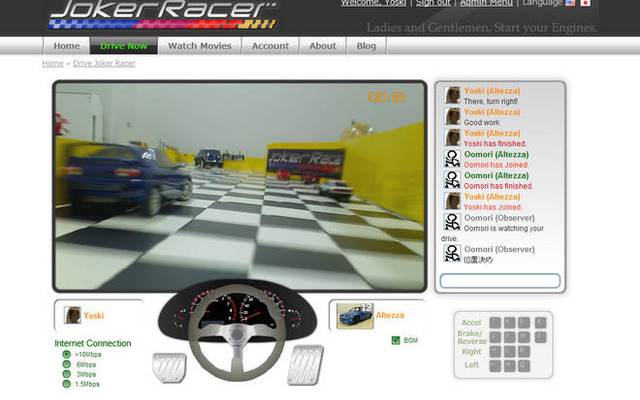
Task: Click the left arrow key beside Left
Action: pyautogui.click(x=495, y=366)
